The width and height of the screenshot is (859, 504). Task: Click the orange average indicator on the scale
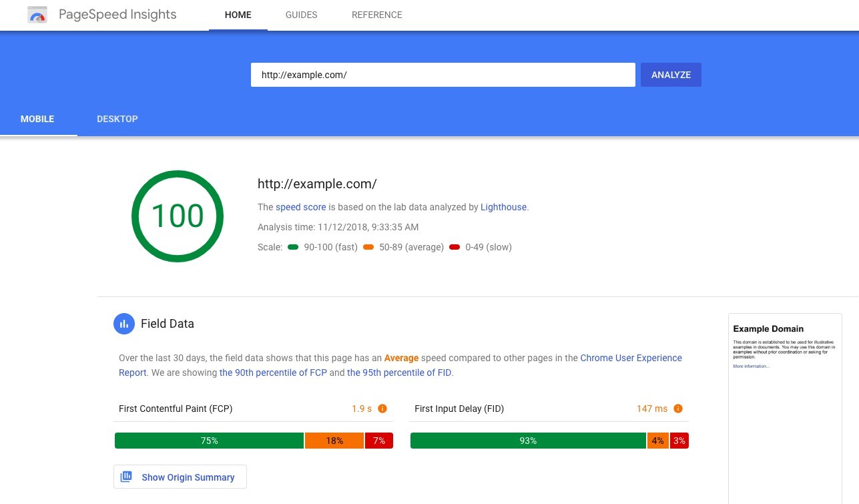368,246
